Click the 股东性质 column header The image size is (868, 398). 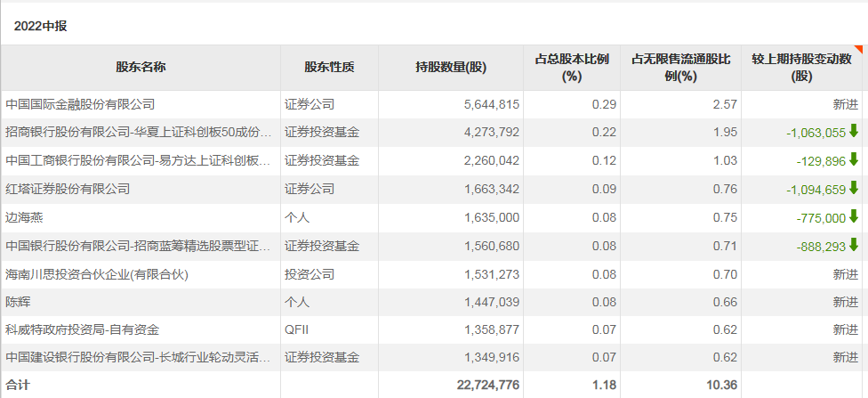[329, 68]
